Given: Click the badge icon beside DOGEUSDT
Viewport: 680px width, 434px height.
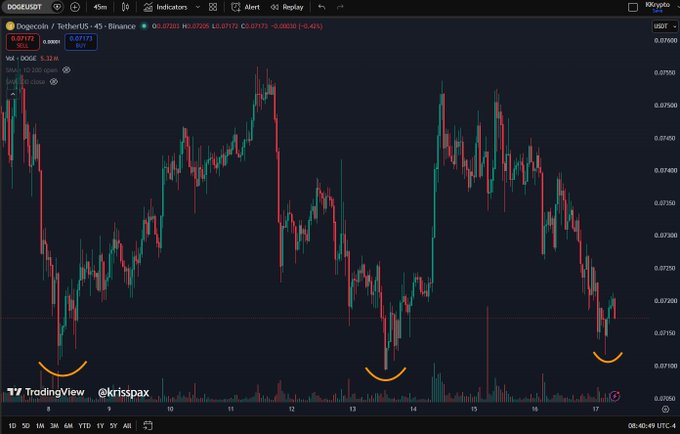Looking at the screenshot, I should (57, 7).
